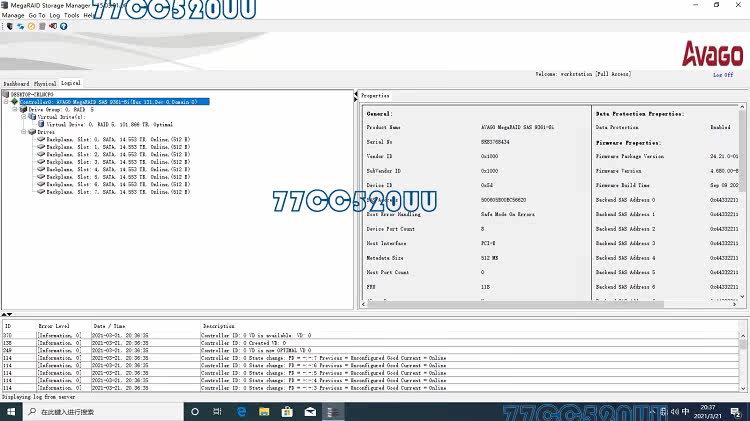Open Cortana circle on taskbar
This screenshot has width=750, height=421.
(x=195, y=411)
